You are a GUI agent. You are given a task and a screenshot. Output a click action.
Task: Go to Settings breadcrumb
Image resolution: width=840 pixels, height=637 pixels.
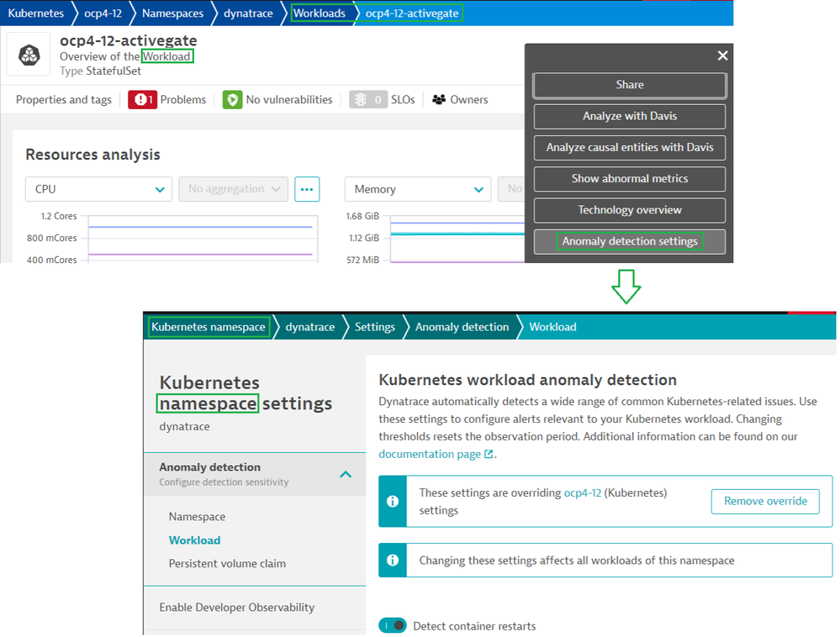[374, 327]
